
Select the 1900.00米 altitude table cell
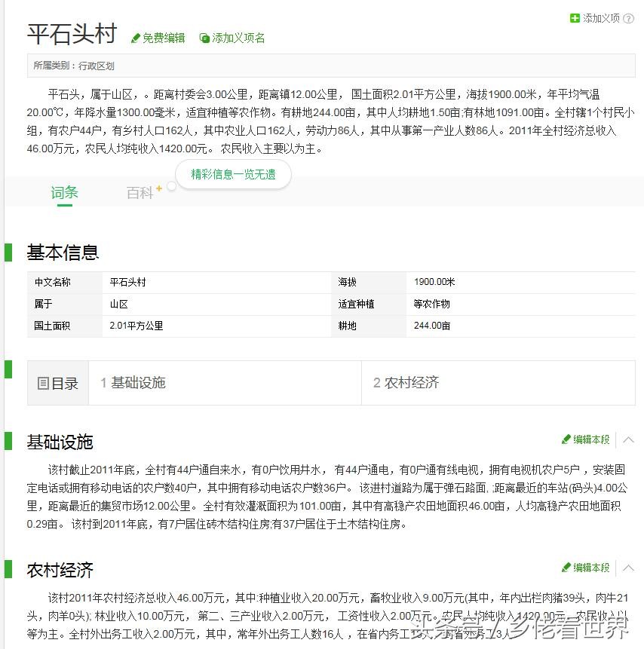tap(434, 282)
